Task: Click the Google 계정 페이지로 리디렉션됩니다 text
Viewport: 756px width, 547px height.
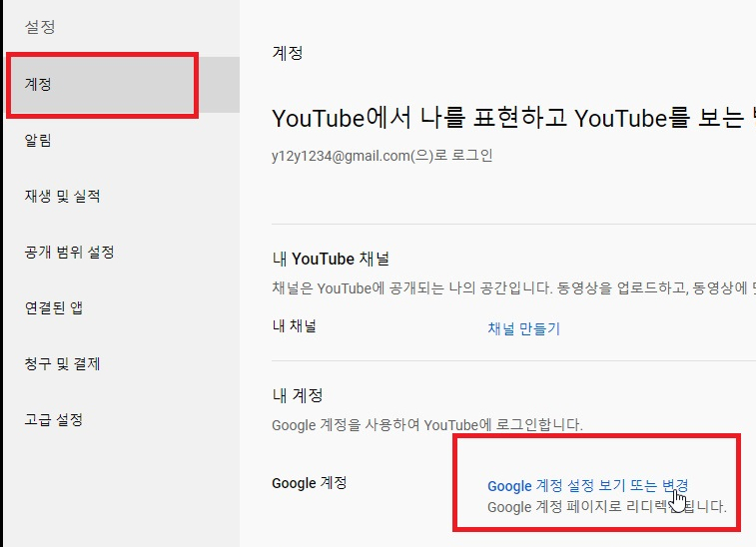Action: point(607,507)
